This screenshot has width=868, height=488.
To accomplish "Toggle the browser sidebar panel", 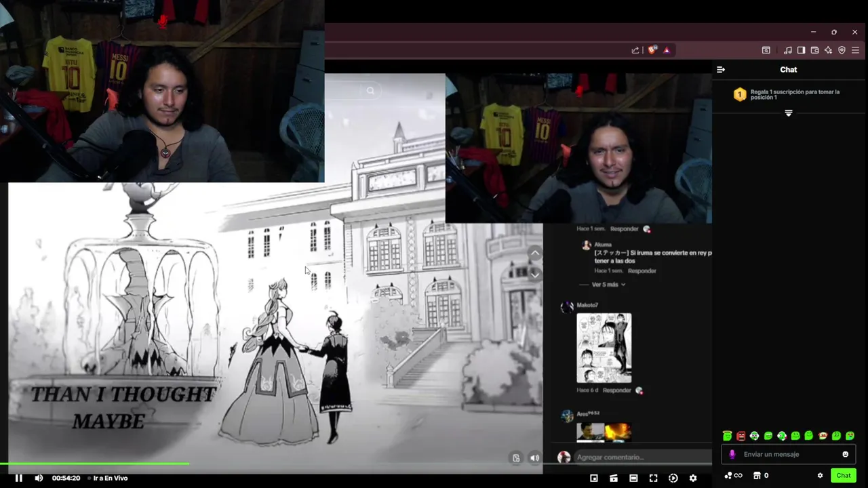I will tap(801, 50).
